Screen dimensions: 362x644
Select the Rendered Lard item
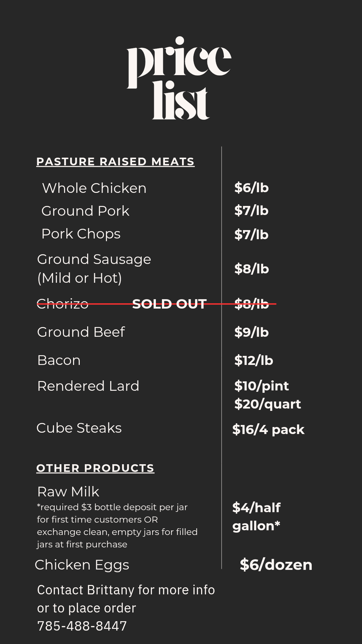(x=88, y=386)
